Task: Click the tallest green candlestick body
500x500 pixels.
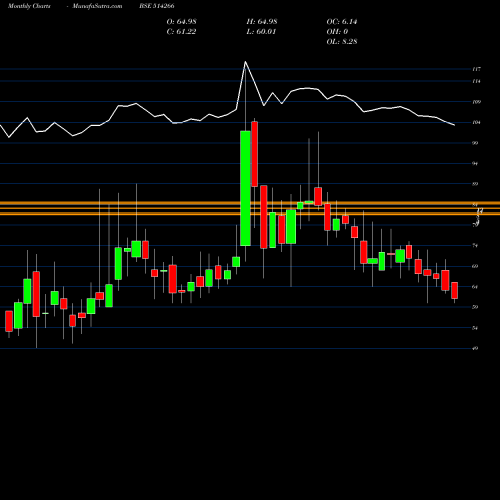Action: 245,188
